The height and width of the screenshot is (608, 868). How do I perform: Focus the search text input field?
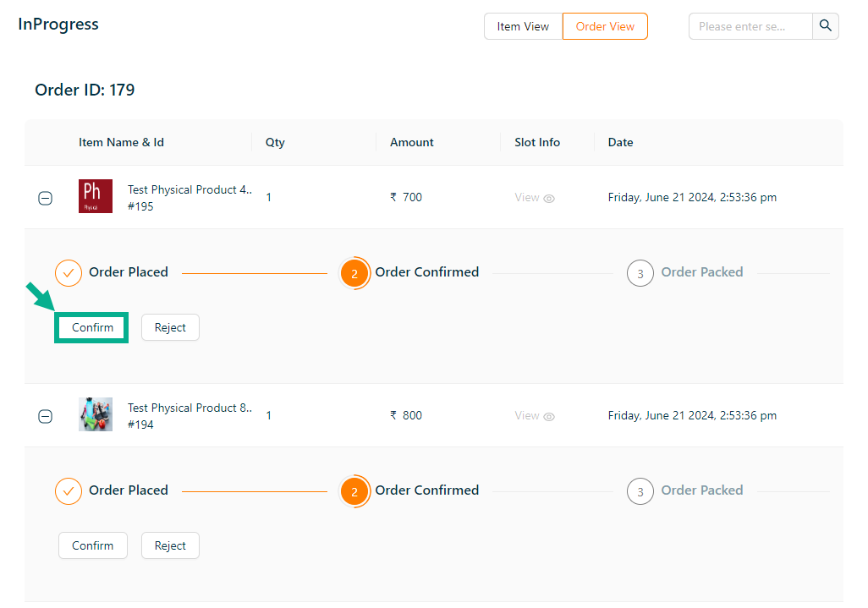pyautogui.click(x=750, y=26)
